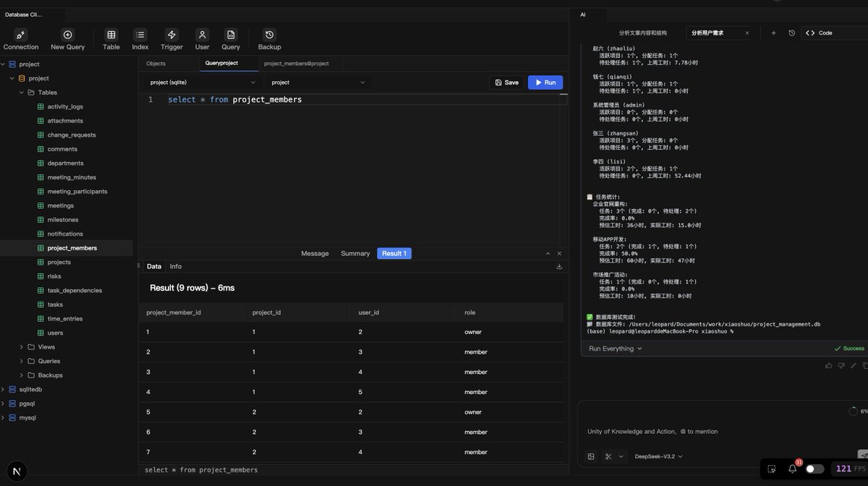868x486 pixels.
Task: Open the 'project' database dropdown
Action: point(319,82)
